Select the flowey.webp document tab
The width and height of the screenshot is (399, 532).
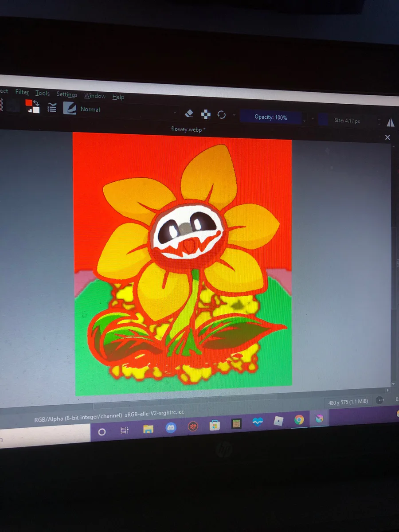(x=188, y=129)
